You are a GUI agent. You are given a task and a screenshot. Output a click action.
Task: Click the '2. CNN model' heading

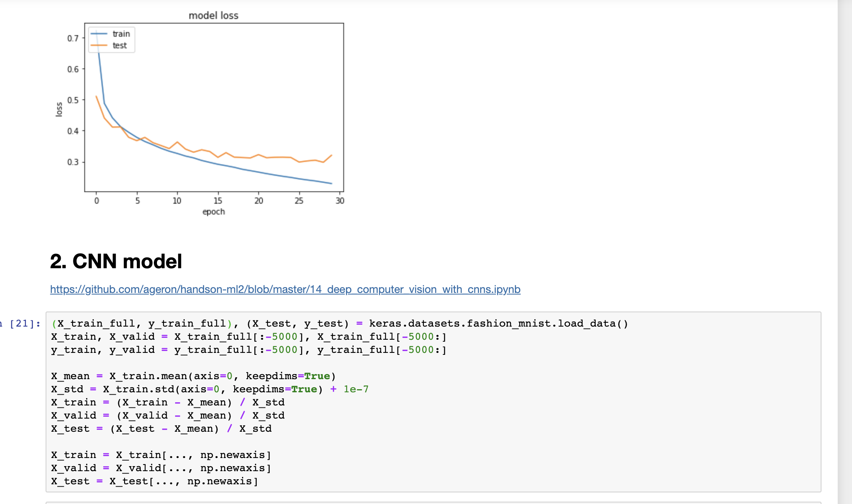tap(116, 262)
